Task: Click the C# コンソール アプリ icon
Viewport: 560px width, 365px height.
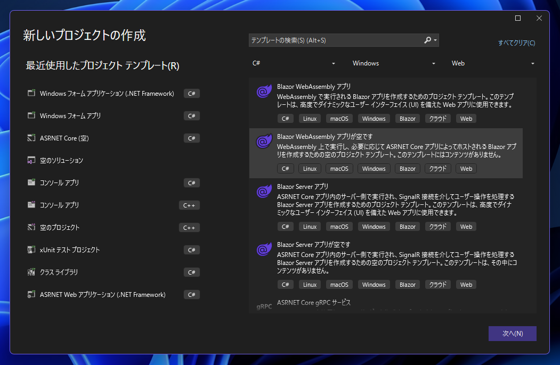Action: coord(31,182)
